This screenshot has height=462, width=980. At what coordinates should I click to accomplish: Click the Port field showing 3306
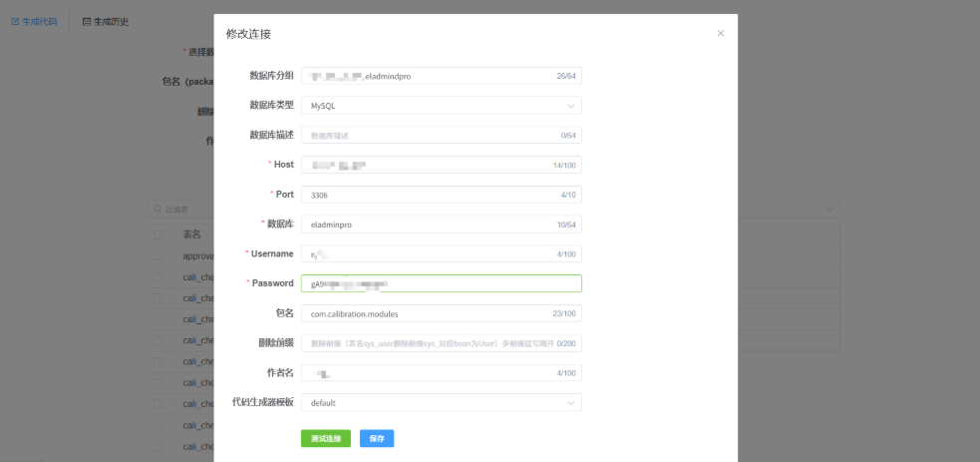(442, 195)
